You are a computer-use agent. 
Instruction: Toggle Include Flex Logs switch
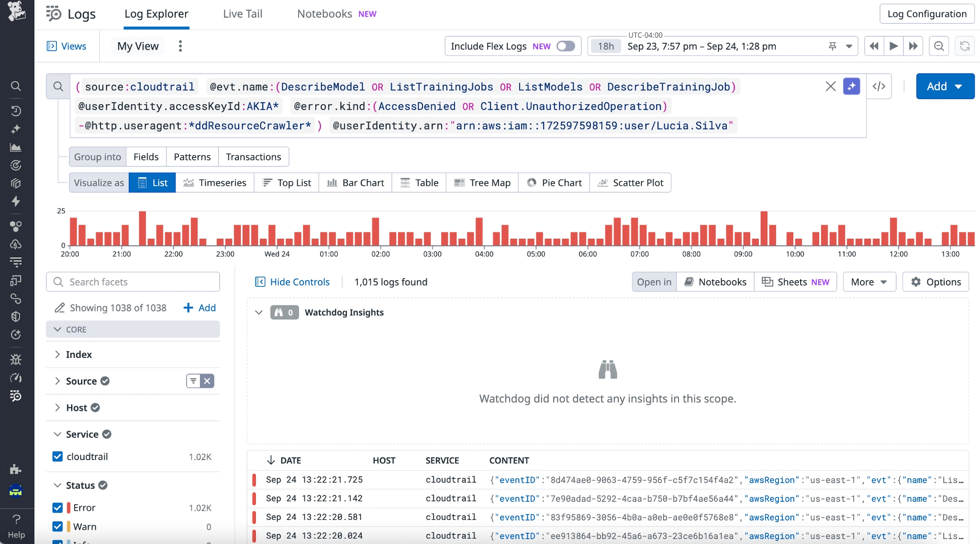tap(566, 46)
